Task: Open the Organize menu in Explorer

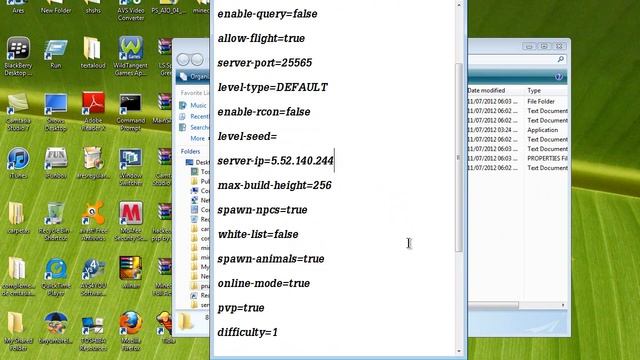Action: (x=195, y=76)
